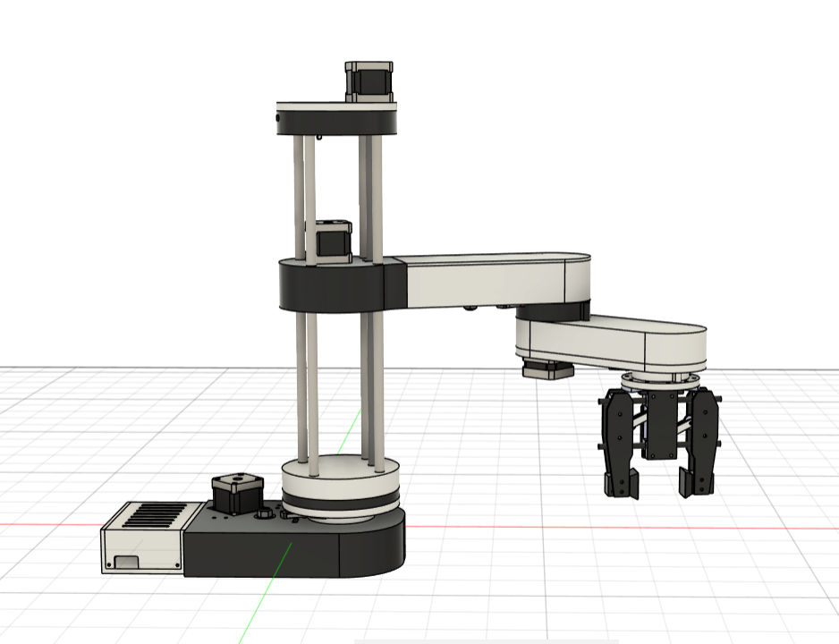This screenshot has width=839, height=644.
Task: Select the gripper wrist motor assembly
Action: 658,380
